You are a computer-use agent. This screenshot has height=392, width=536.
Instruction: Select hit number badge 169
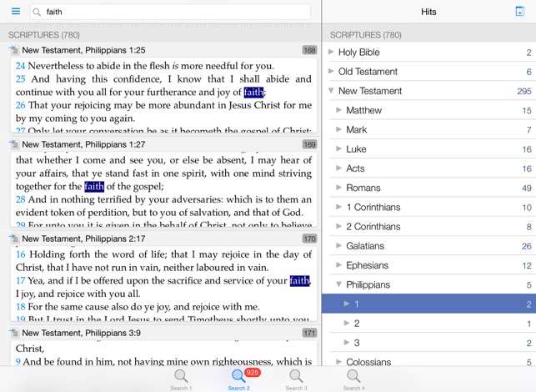[309, 144]
